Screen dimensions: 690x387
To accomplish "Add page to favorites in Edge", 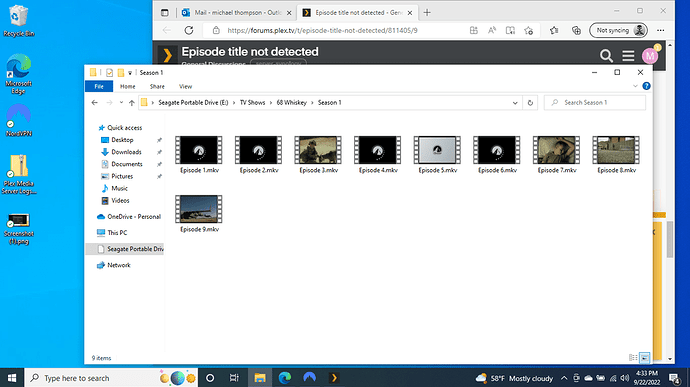I will 529,30.
